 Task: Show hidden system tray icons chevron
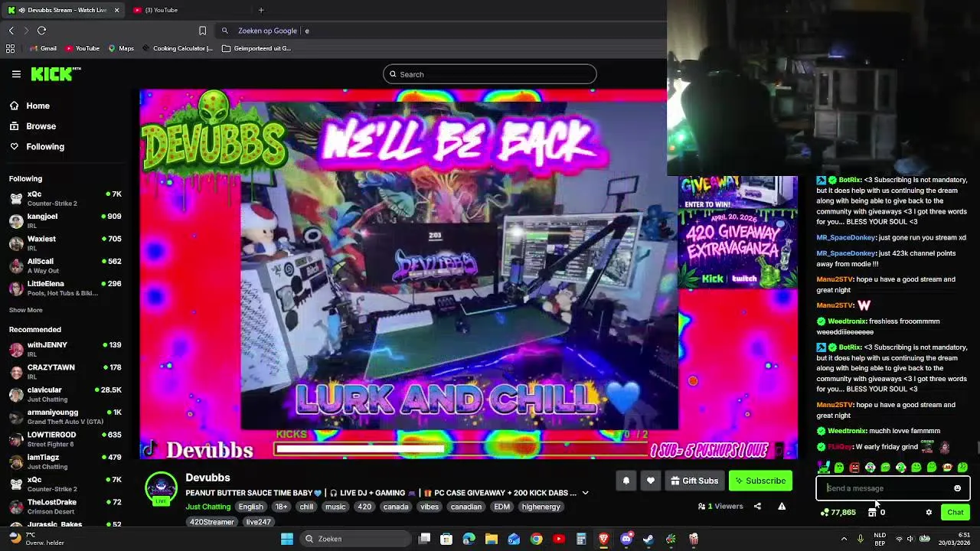coord(846,539)
